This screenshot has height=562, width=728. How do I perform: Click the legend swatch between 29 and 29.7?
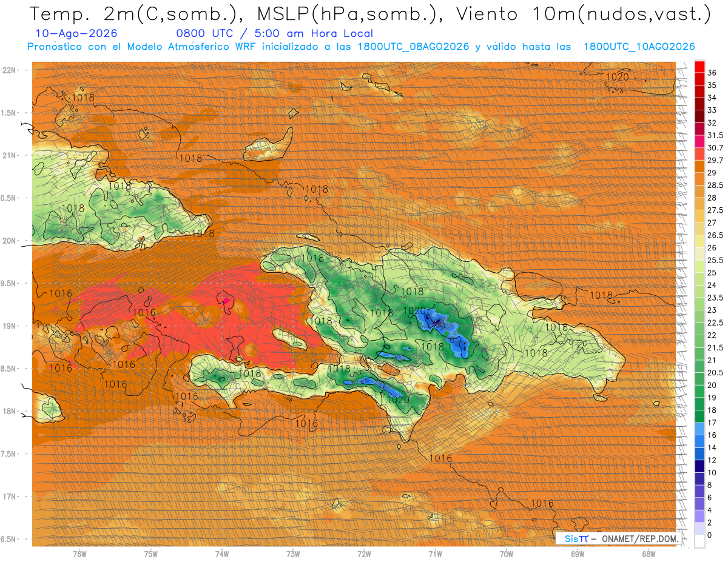pos(699,166)
